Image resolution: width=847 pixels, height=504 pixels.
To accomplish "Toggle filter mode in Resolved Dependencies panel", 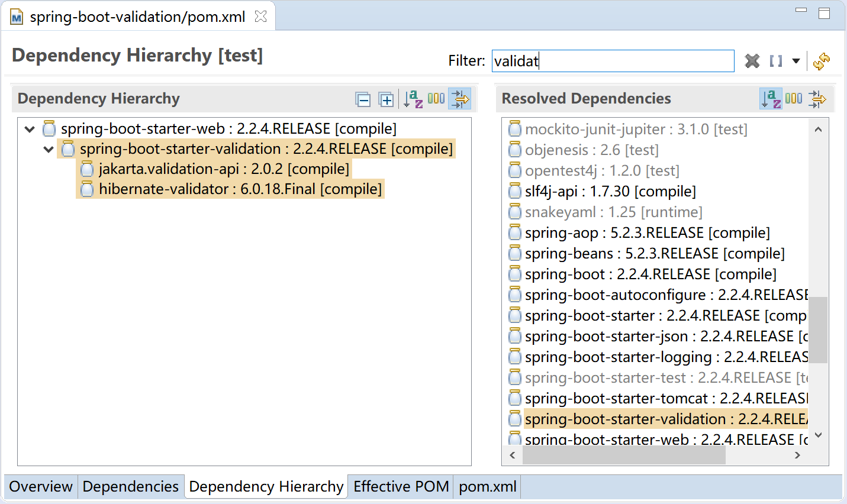I will tap(817, 99).
